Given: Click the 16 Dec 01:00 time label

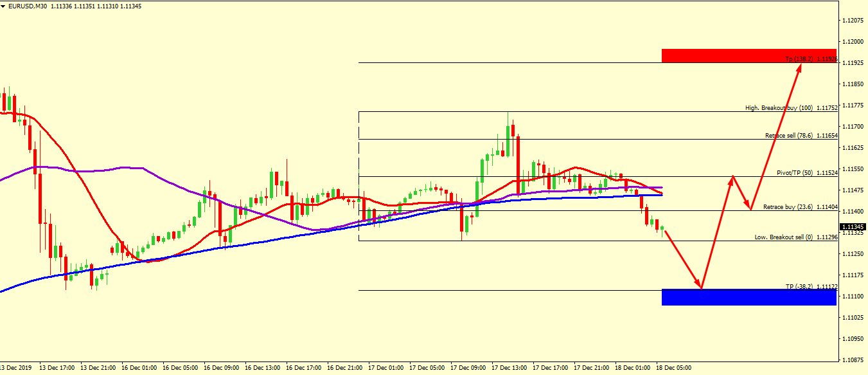Looking at the screenshot, I should pos(139,368).
